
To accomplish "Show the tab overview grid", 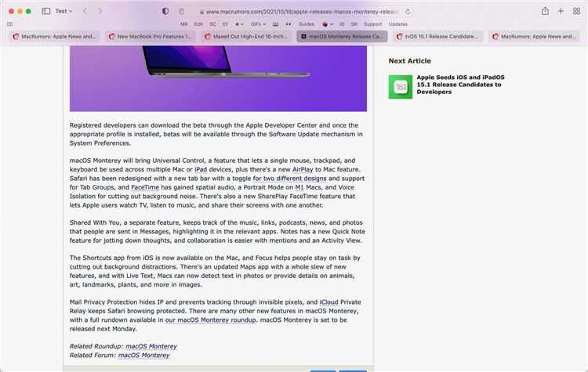I will point(577,11).
